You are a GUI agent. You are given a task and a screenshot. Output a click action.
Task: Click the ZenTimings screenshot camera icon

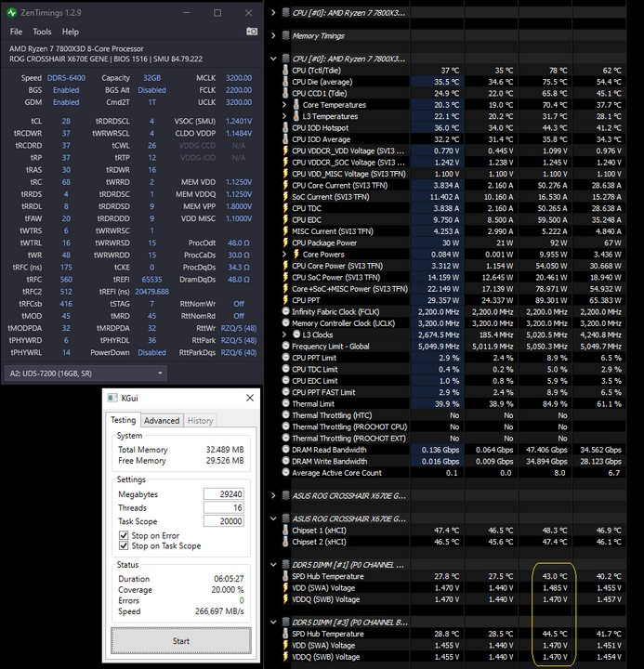pyautogui.click(x=252, y=32)
